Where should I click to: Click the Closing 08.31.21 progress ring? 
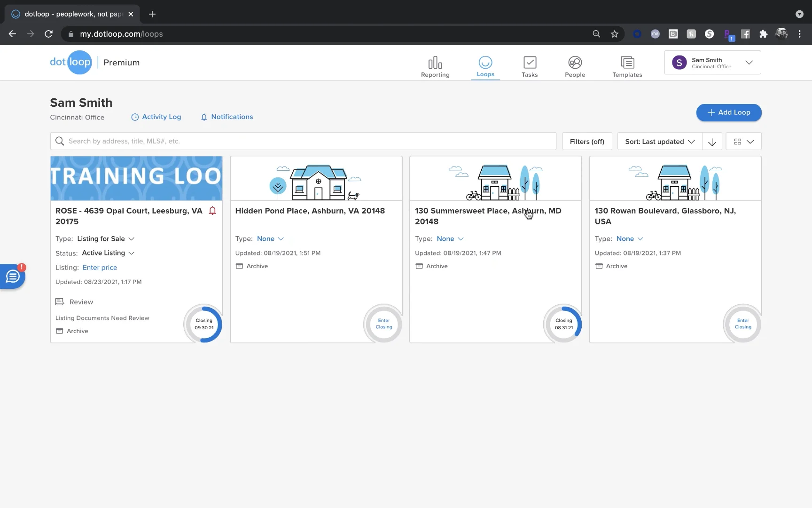(563, 324)
